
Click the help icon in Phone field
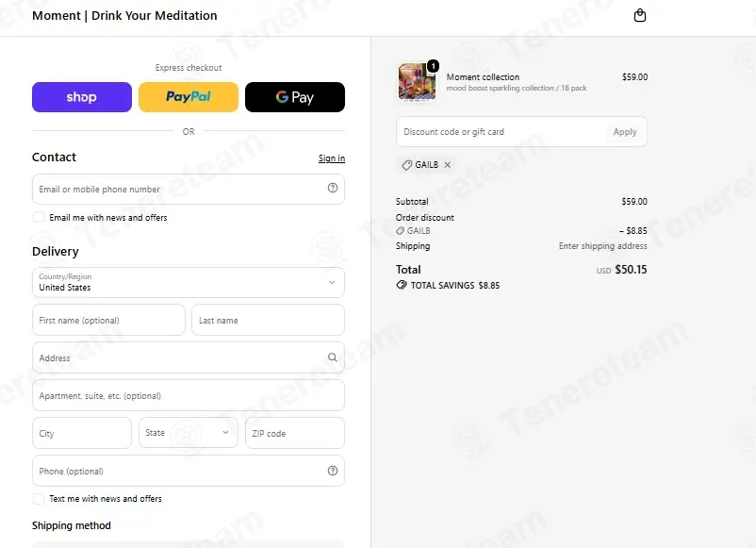pyautogui.click(x=333, y=471)
